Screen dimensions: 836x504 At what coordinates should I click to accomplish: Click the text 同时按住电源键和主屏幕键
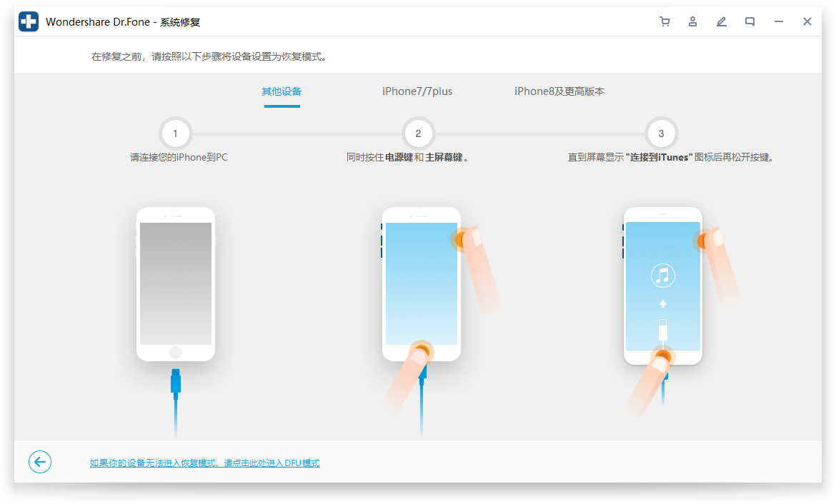[407, 158]
